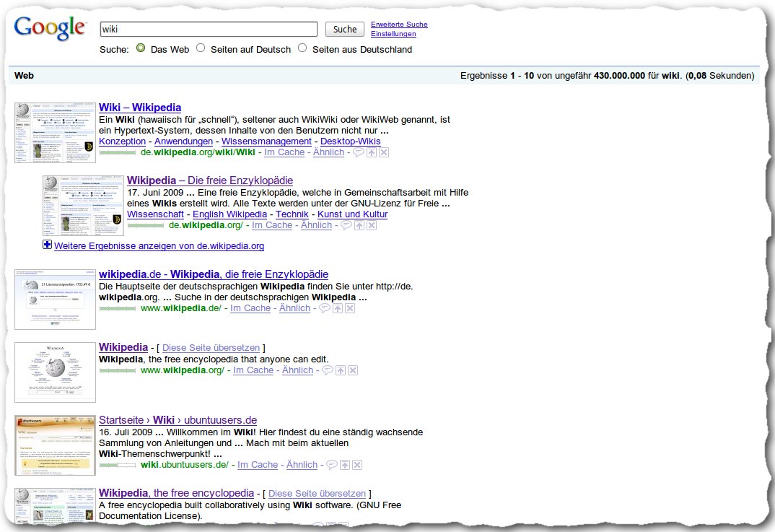Screen dimensions: 775x532
Task: Click the promote arrow icon for wiki.ubuntuusers.de result
Action: tap(345, 465)
